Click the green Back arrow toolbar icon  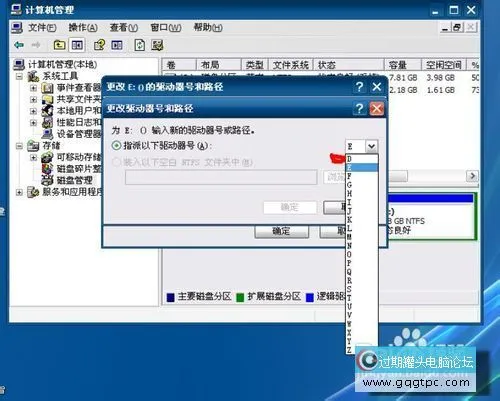(19, 45)
